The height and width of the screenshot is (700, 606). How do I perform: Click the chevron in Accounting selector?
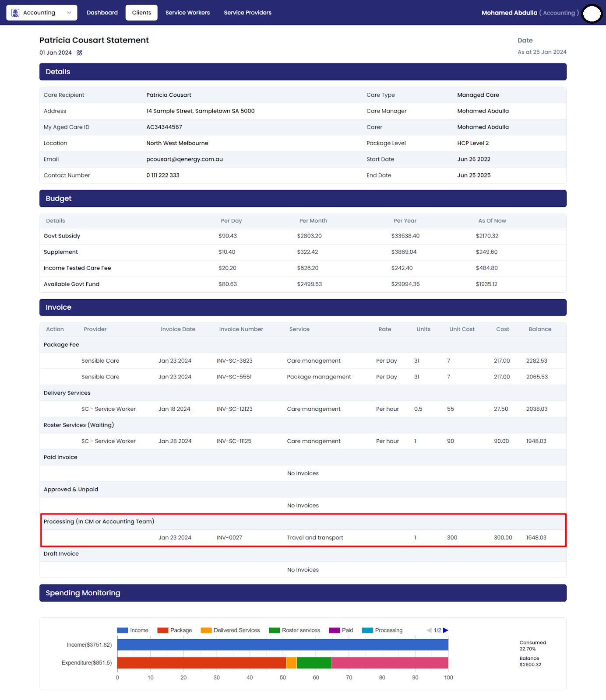click(x=69, y=13)
